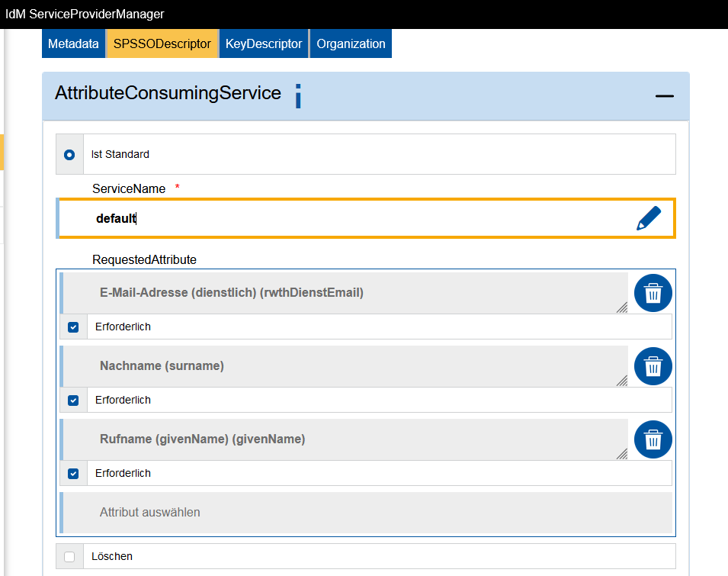Click the resize grip on Rufname field

tap(622, 454)
